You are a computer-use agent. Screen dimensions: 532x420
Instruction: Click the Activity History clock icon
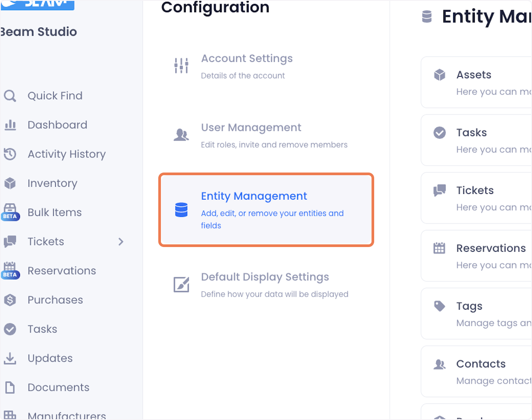(x=10, y=154)
